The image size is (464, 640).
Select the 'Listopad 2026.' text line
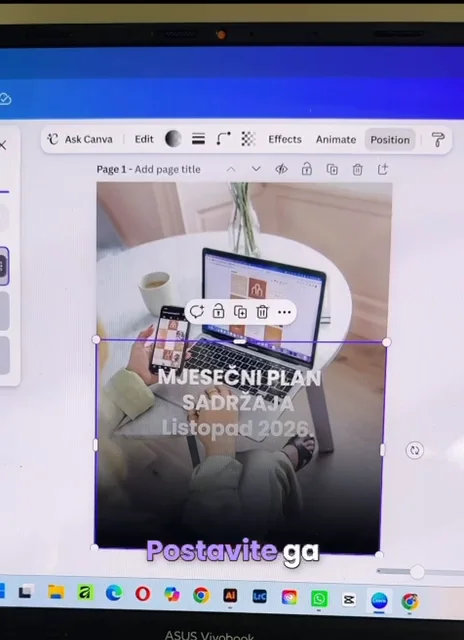[x=236, y=428]
